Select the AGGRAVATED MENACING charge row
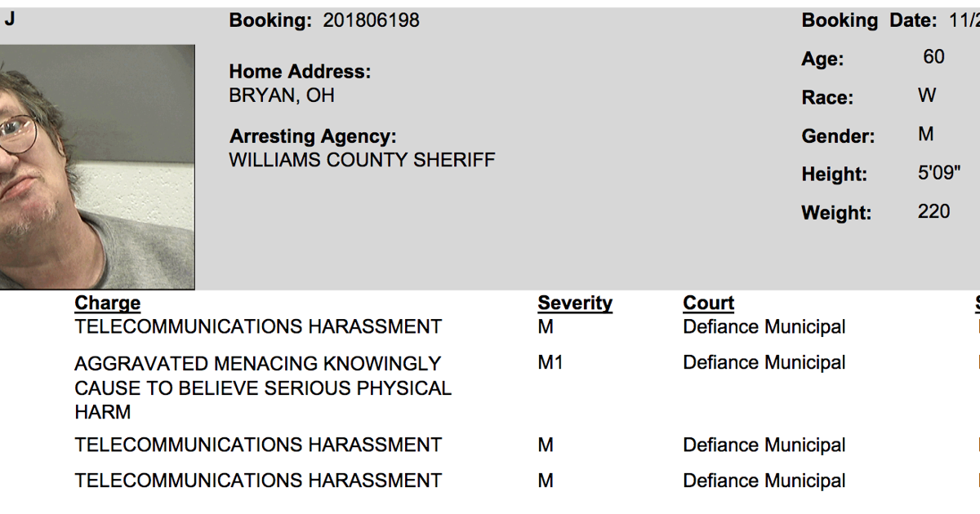This screenshot has width=980, height=514. coord(262,388)
